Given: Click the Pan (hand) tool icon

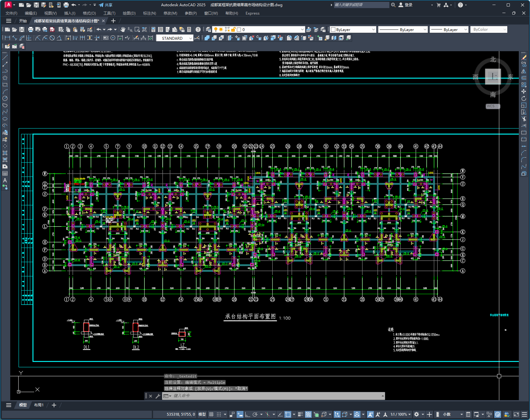Looking at the screenshot, I should (123, 29).
